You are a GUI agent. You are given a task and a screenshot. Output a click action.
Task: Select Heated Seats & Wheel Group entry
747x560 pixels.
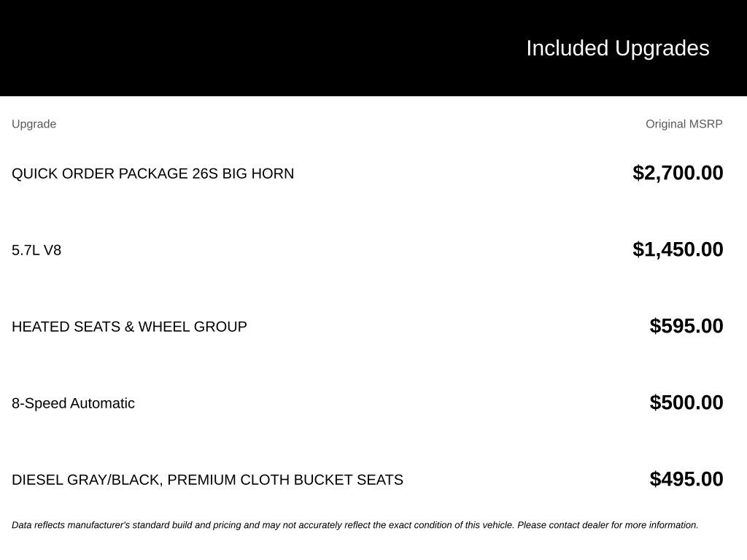(x=129, y=327)
